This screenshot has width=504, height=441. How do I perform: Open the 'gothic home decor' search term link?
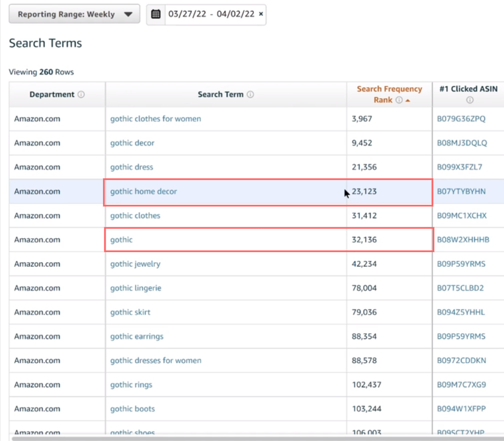[144, 191]
